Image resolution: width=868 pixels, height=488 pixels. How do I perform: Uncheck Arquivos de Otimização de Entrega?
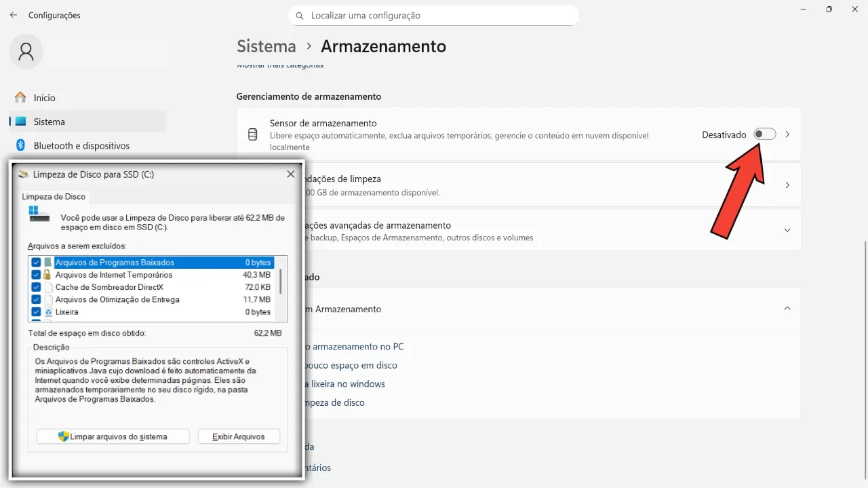(x=35, y=299)
